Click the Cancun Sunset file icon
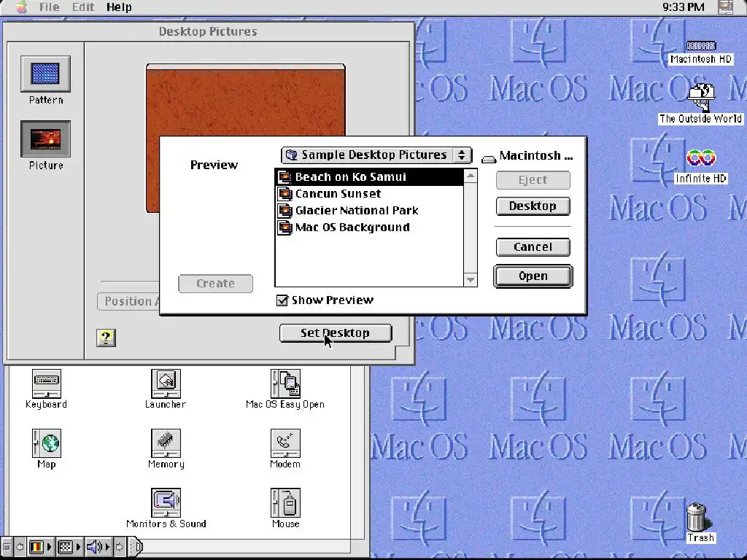The height and width of the screenshot is (560, 747). 285,194
